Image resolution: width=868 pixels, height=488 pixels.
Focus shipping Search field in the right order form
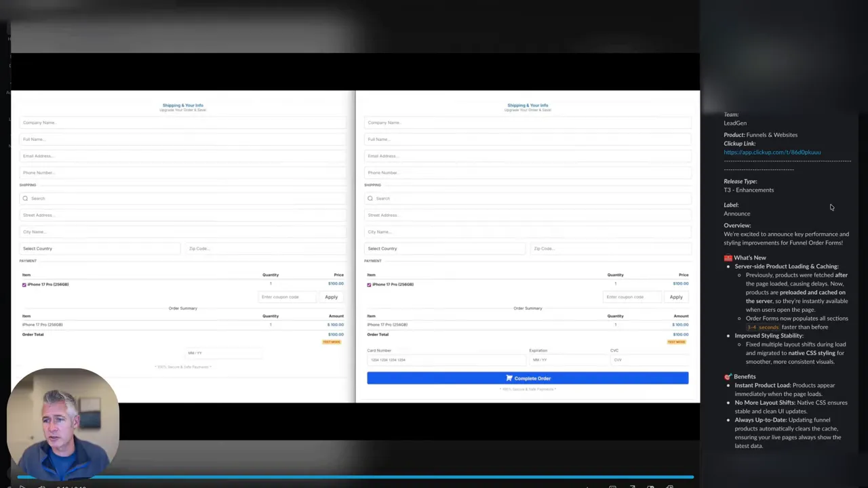click(x=528, y=199)
